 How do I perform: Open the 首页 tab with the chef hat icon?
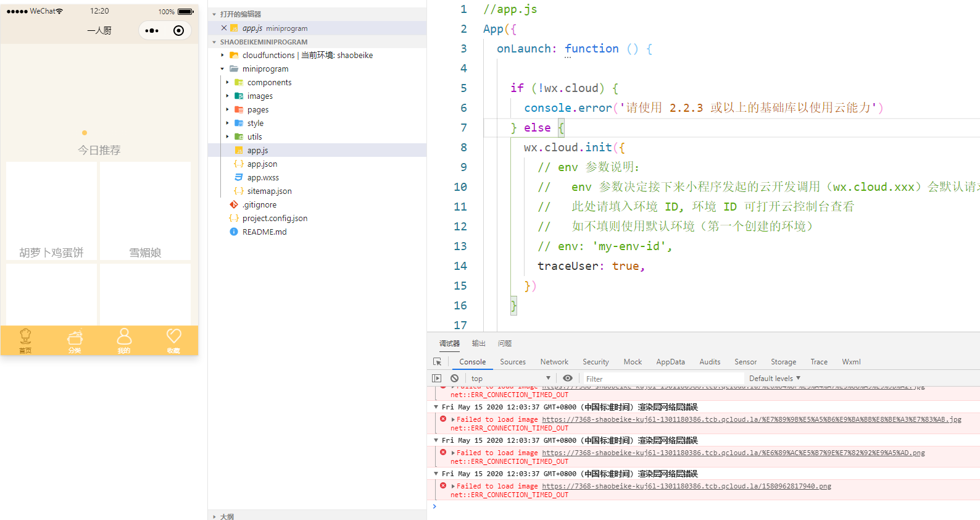point(25,340)
